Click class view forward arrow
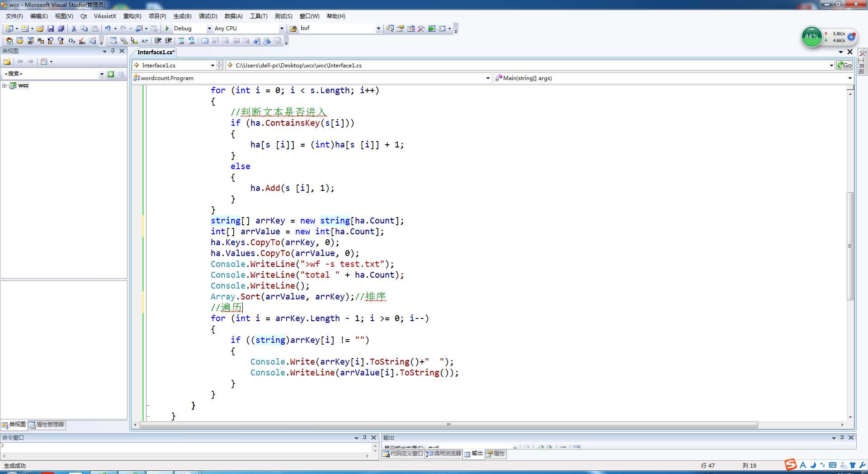The height and width of the screenshot is (474, 868). pos(30,62)
